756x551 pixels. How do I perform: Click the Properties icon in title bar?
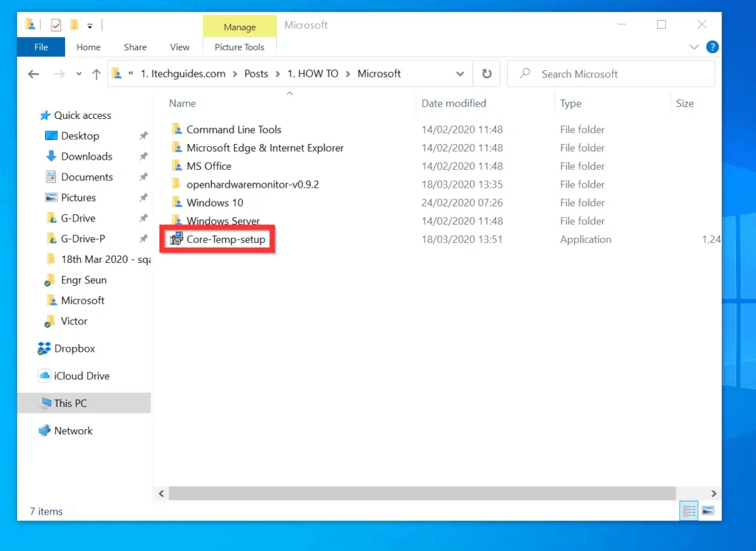[56, 25]
